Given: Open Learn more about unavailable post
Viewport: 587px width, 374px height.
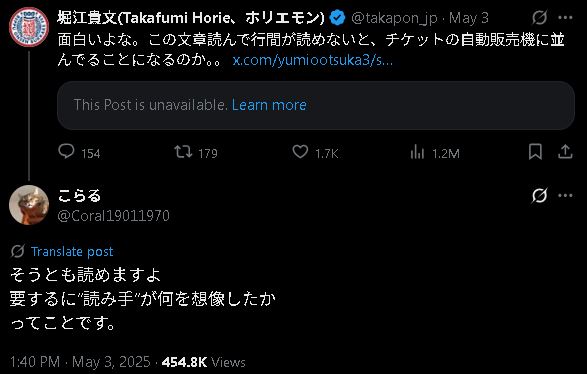Looking at the screenshot, I should click(x=269, y=105).
